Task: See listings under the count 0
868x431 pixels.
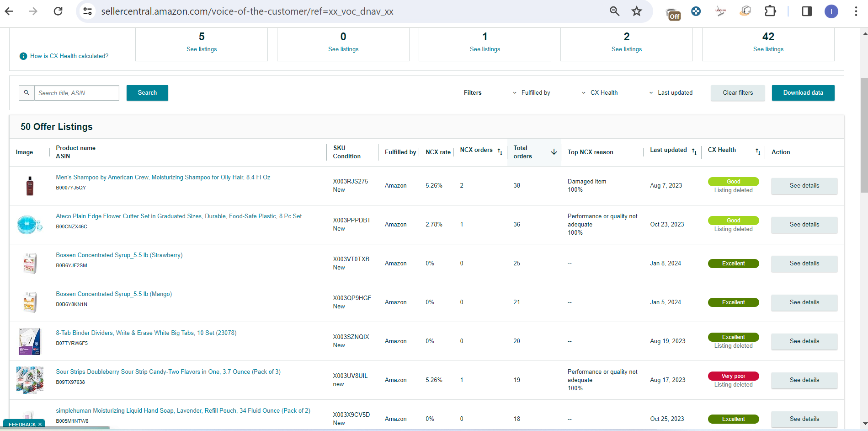Action: point(343,49)
